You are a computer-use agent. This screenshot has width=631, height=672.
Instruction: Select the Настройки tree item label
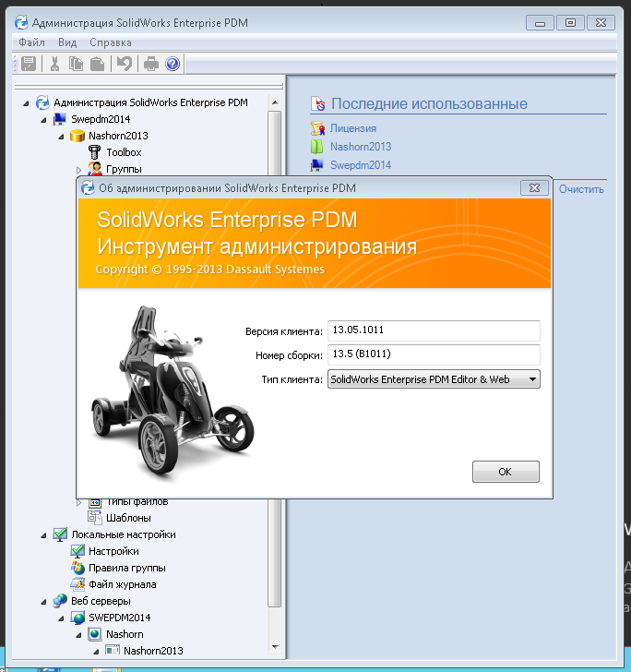pyautogui.click(x=113, y=551)
